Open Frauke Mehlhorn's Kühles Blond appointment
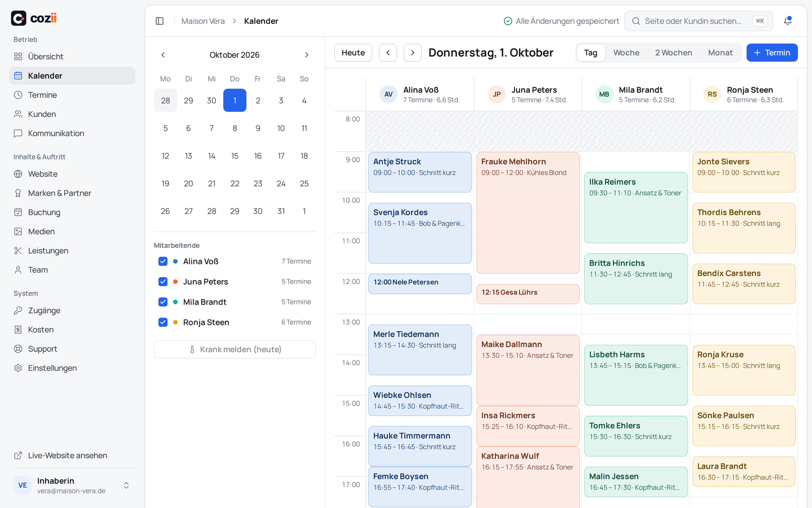The width and height of the screenshot is (812, 508). click(528, 213)
